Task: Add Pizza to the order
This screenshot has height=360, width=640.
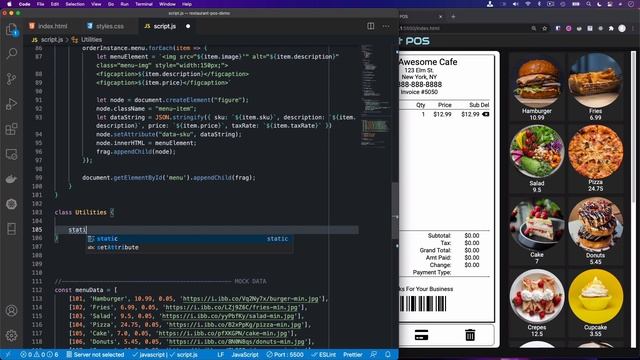Action: [596, 159]
